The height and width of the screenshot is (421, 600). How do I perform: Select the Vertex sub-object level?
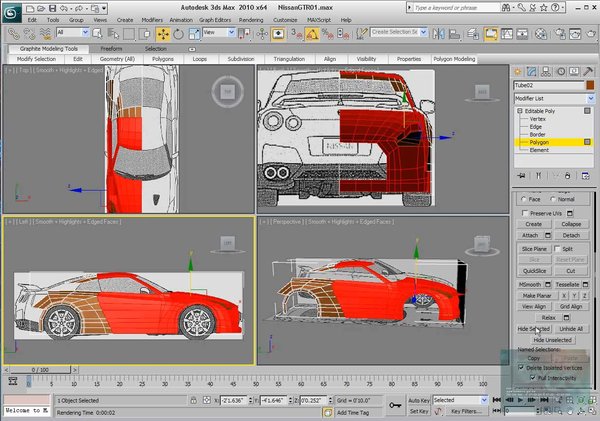[538, 119]
